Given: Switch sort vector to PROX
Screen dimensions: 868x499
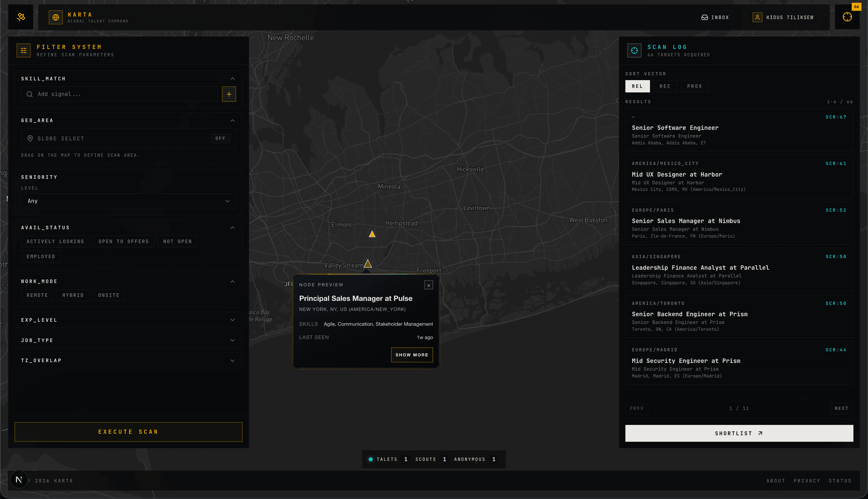Looking at the screenshot, I should coord(695,86).
